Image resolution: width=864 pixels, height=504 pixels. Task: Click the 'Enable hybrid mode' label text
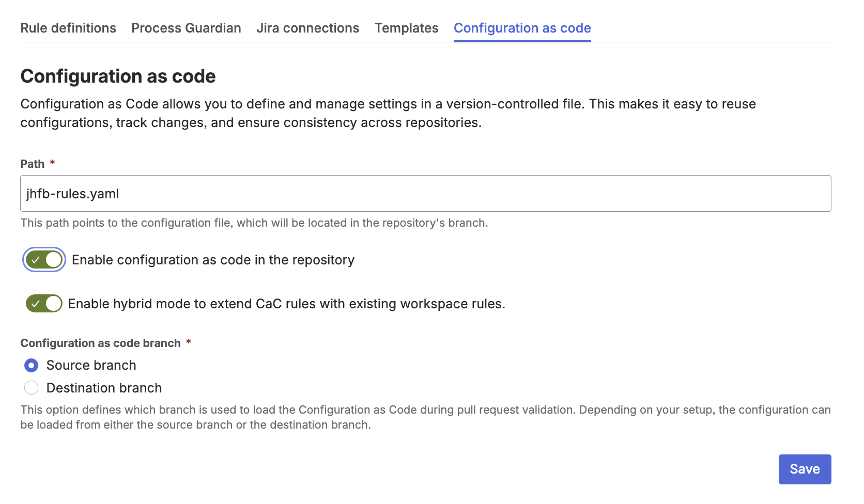tap(287, 304)
